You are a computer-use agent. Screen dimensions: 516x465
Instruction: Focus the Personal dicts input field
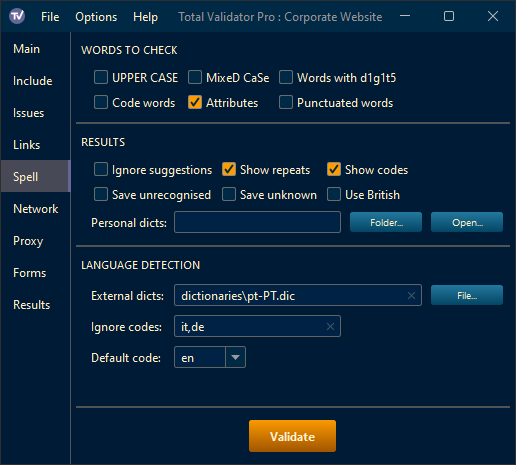[257, 222]
